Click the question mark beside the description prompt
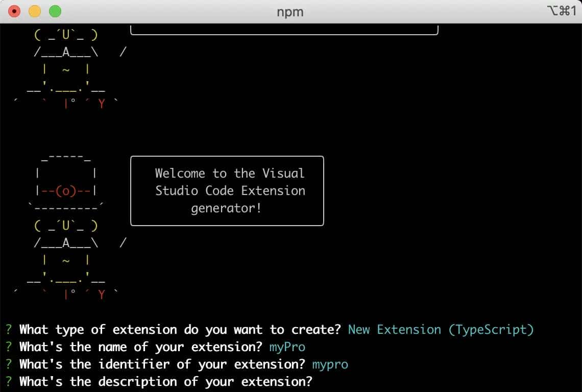Viewport: 582px width, 392px height. [x=9, y=382]
